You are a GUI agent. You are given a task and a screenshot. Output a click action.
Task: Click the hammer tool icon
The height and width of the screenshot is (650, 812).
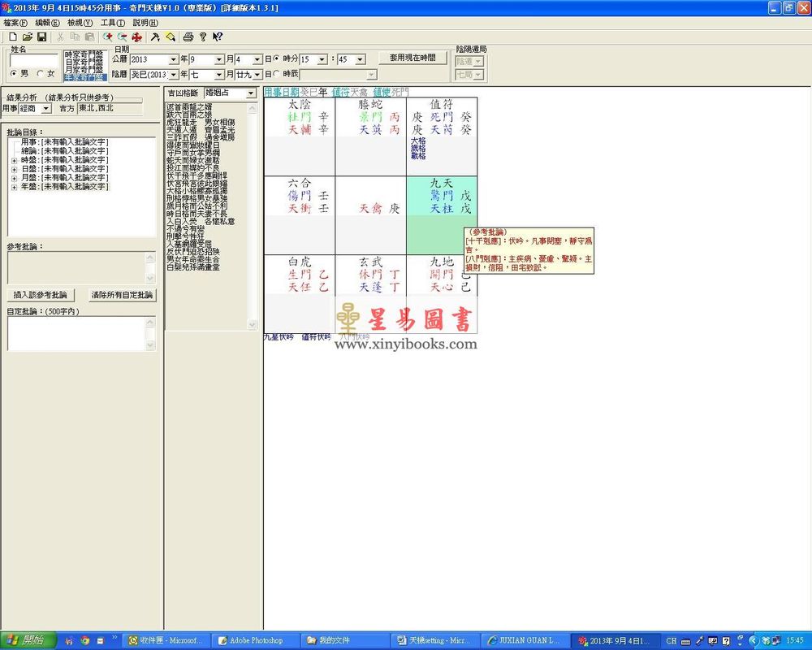coord(155,37)
